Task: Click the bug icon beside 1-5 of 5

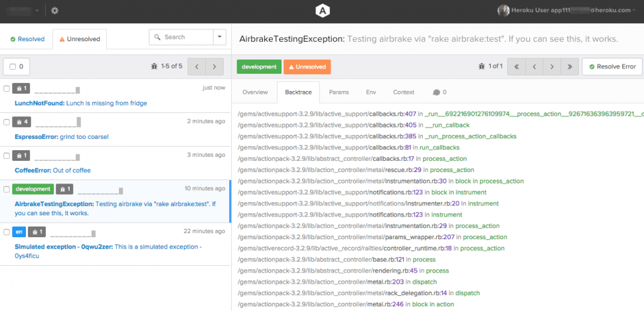Action: [155, 66]
